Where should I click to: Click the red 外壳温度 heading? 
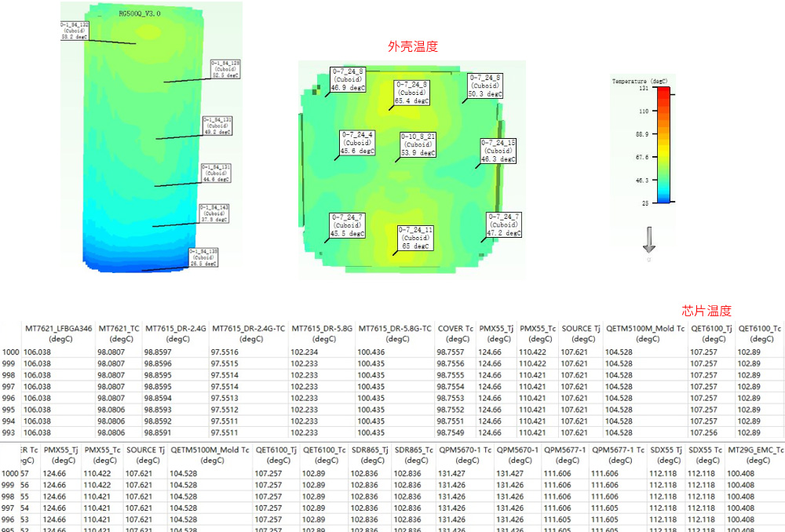pos(413,46)
